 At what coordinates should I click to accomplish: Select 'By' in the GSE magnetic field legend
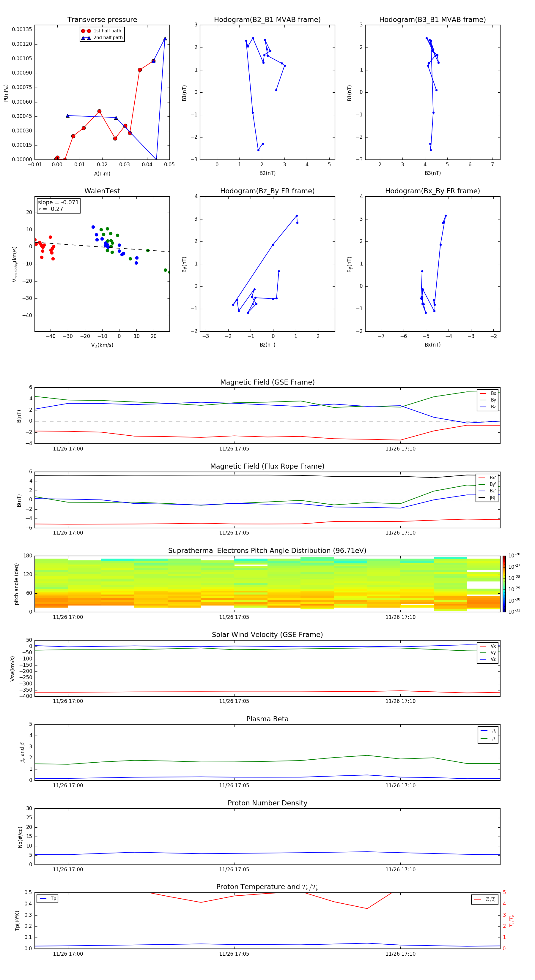488,400
